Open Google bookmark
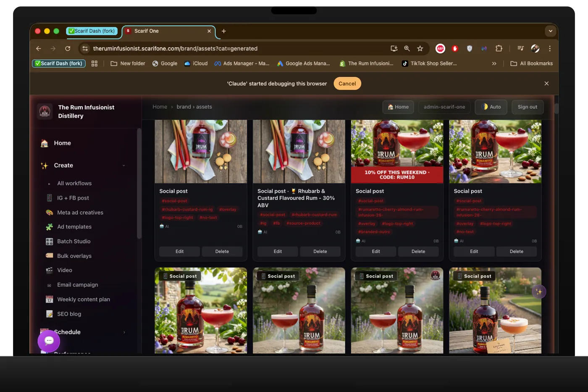The width and height of the screenshot is (588, 392). (x=165, y=63)
